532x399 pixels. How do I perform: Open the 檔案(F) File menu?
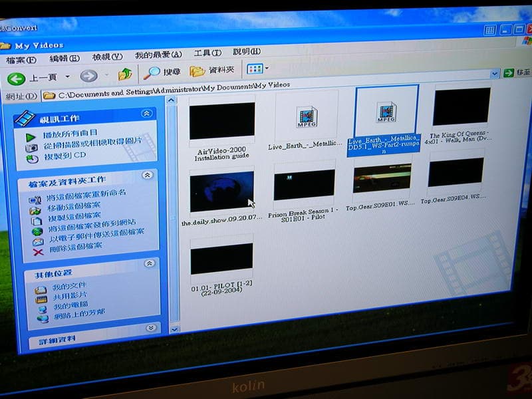coord(21,61)
